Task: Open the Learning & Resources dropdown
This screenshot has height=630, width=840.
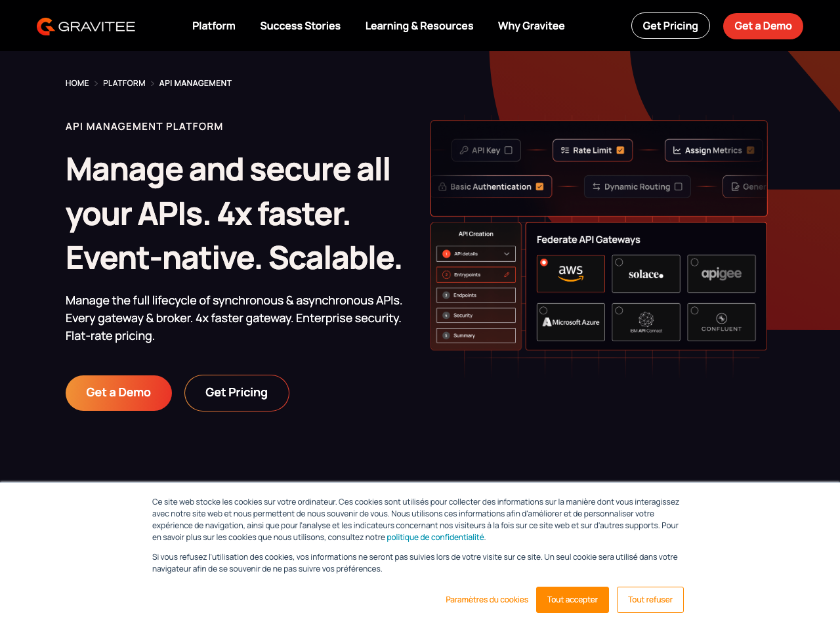Action: point(419,26)
